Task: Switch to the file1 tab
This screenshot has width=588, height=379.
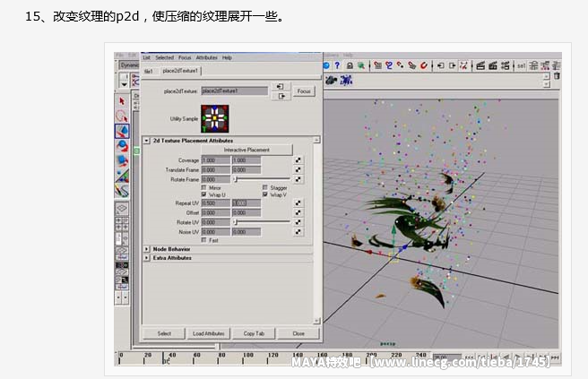Action: [149, 71]
